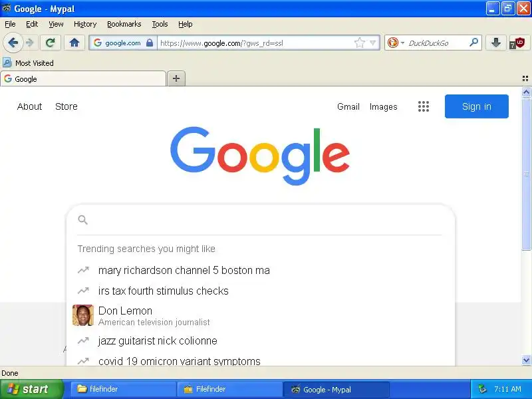Open the DuckDuckGo search engine selector
Viewport: 532px width, 399px height.
pyautogui.click(x=396, y=43)
